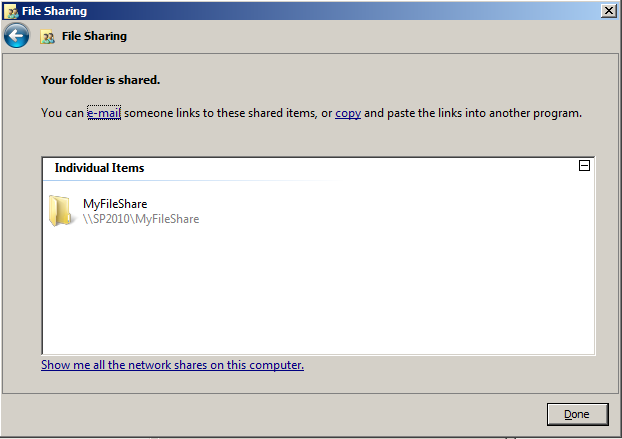622x439 pixels.
Task: Click the 'Your folder is shared.' heading
Action: (100, 80)
